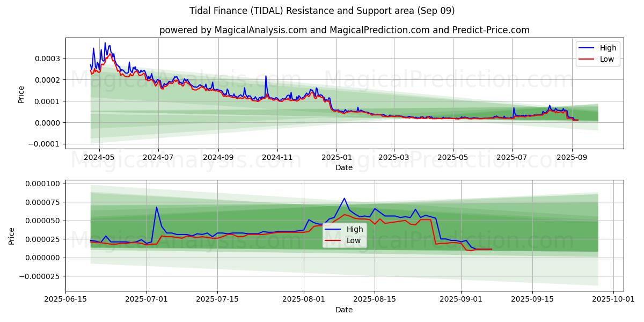Click the '2025-07-15' x-axis label in the bottom chart
Image resolution: width=644 pixels, height=322 pixels.
[217, 299]
